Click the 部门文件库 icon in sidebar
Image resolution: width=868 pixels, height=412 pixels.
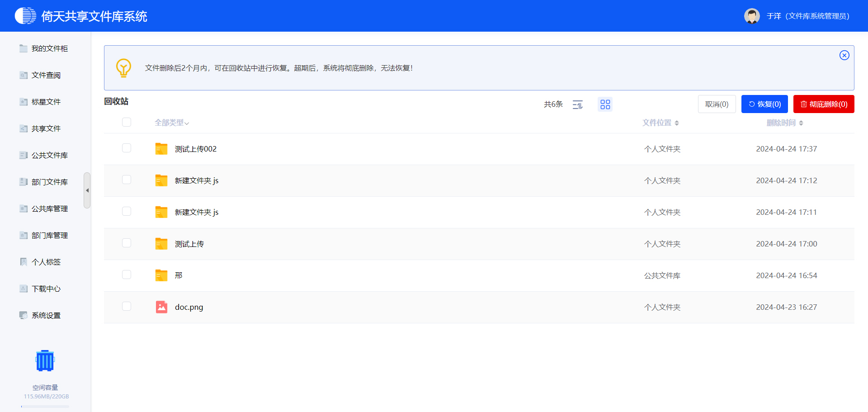24,182
